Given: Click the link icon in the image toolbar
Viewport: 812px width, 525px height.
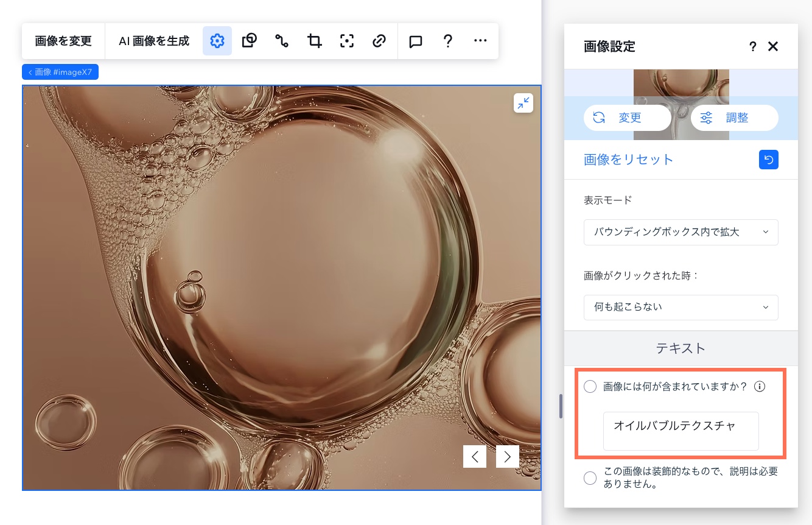Looking at the screenshot, I should tap(379, 41).
